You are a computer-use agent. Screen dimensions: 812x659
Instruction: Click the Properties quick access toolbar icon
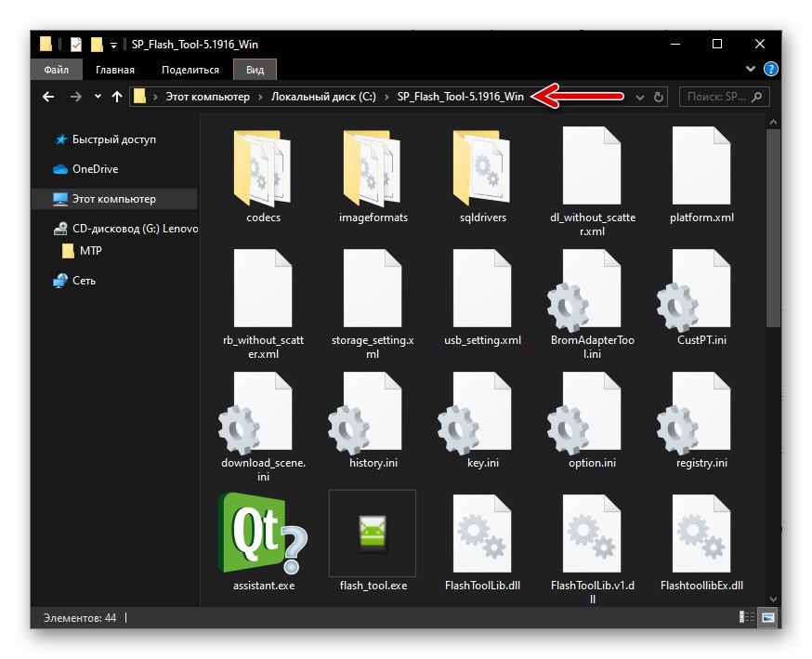(x=76, y=45)
